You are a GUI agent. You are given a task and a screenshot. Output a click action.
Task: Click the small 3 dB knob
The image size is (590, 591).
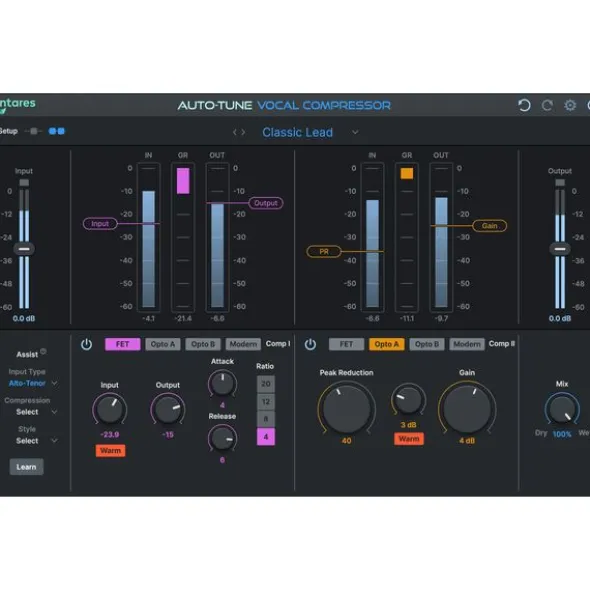(408, 399)
